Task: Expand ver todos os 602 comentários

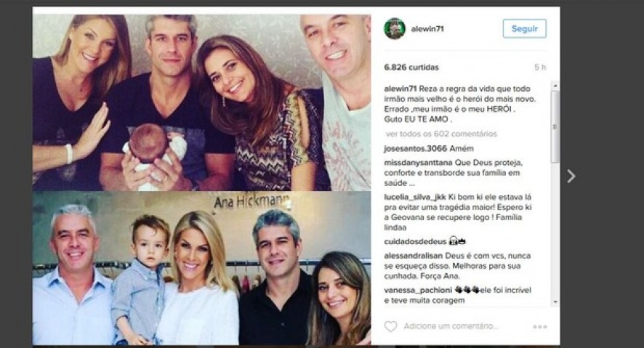Action: pos(441,134)
